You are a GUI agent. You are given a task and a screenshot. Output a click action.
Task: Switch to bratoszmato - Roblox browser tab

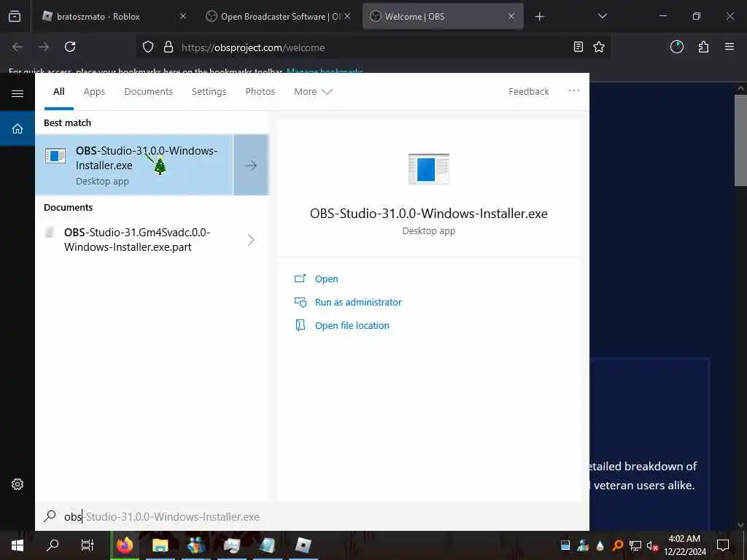coord(113,17)
